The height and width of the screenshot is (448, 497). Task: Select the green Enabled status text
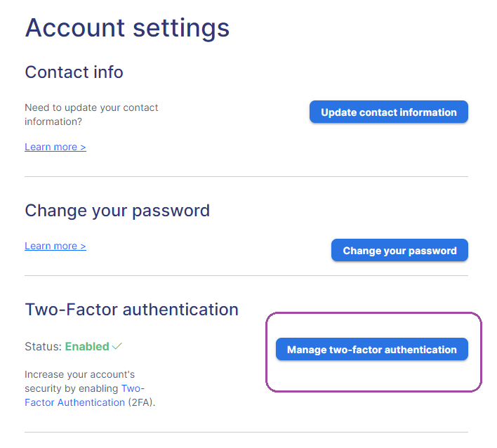87,346
